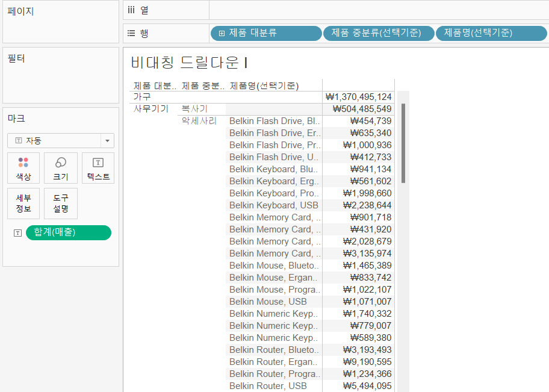Image resolution: width=549 pixels, height=392 pixels.
Task: Select the Belkin Flash Drive, Er.. row
Action: tap(274, 133)
